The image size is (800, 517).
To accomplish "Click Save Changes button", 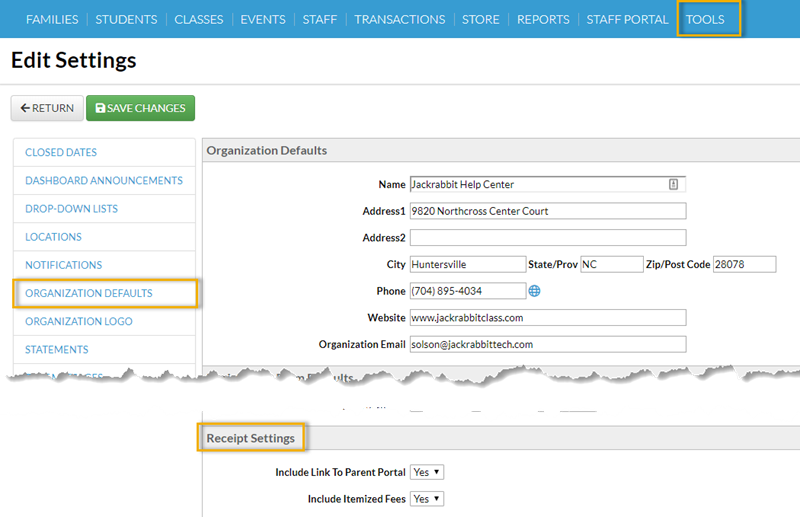I will point(140,108).
